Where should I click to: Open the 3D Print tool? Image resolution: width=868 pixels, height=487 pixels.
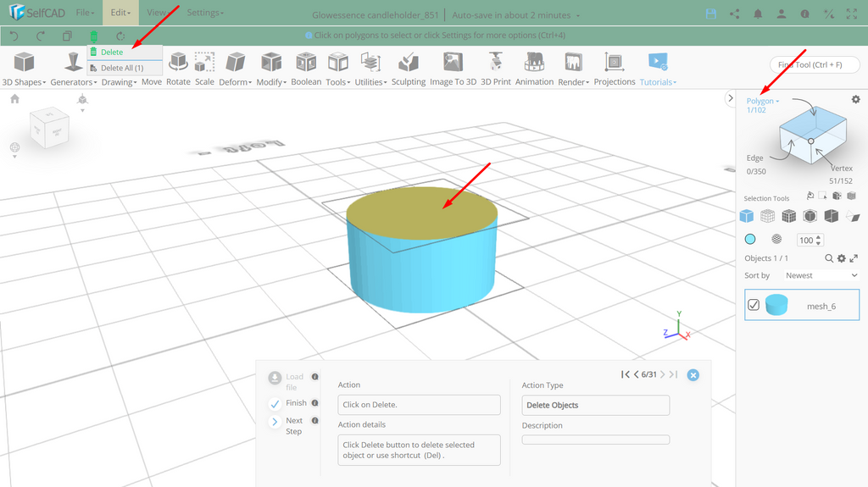point(495,69)
